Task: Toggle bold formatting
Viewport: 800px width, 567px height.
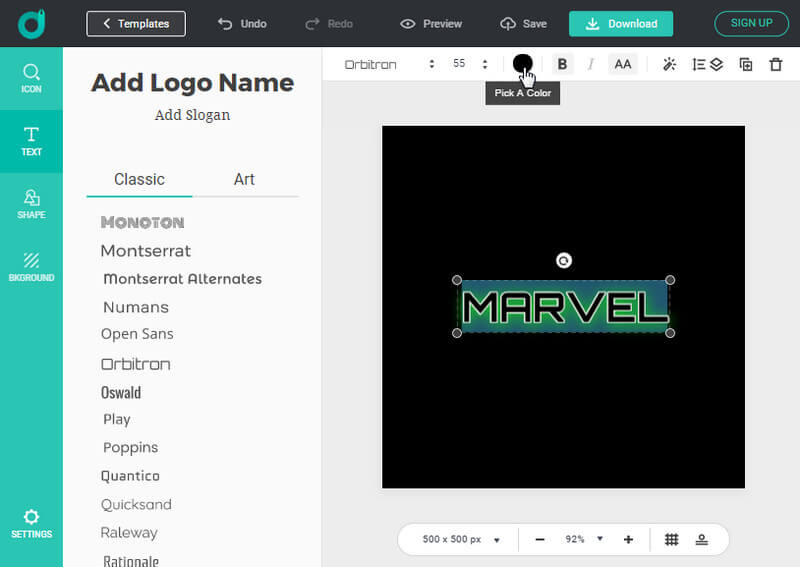Action: point(562,64)
